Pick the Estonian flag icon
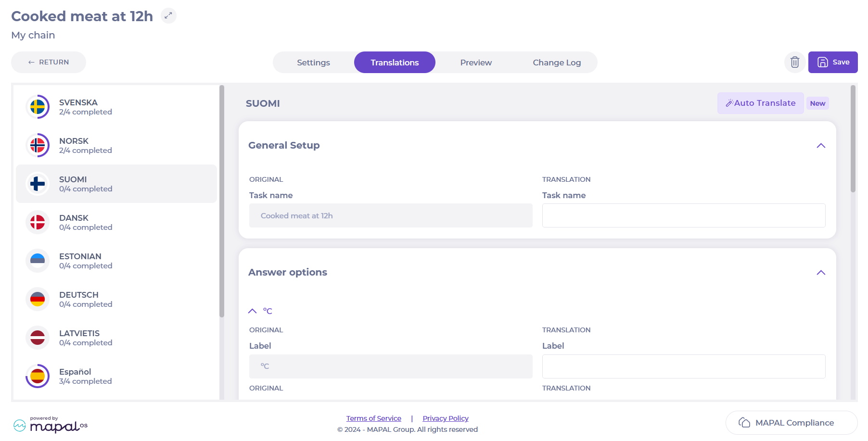This screenshot has width=868, height=441. pos(38,261)
